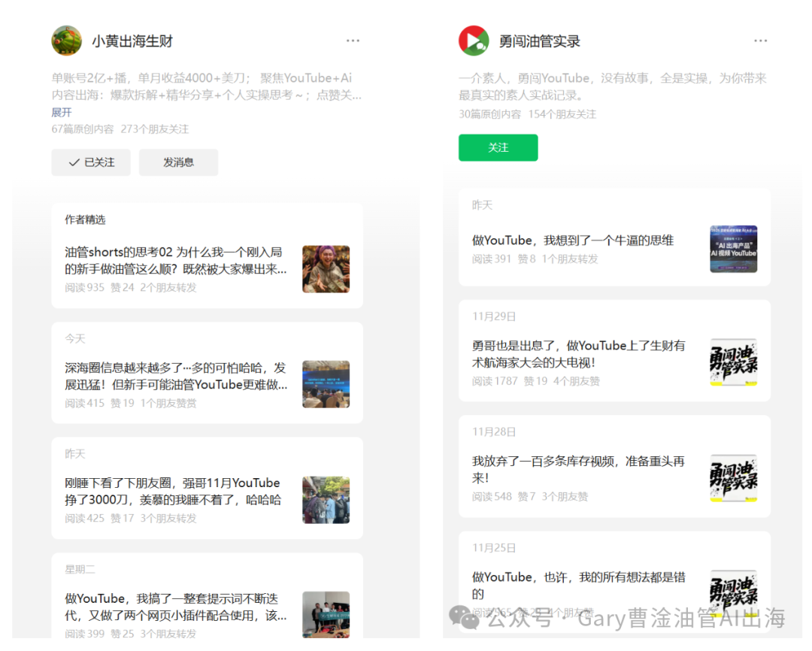
Task: Open more options menu for 勇闯油管实录
Action: tap(761, 40)
